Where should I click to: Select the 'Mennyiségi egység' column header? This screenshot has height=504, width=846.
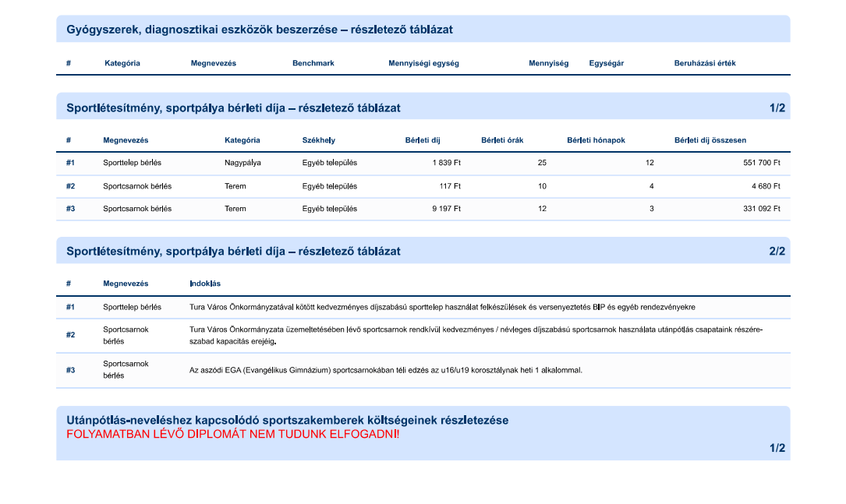(423, 63)
